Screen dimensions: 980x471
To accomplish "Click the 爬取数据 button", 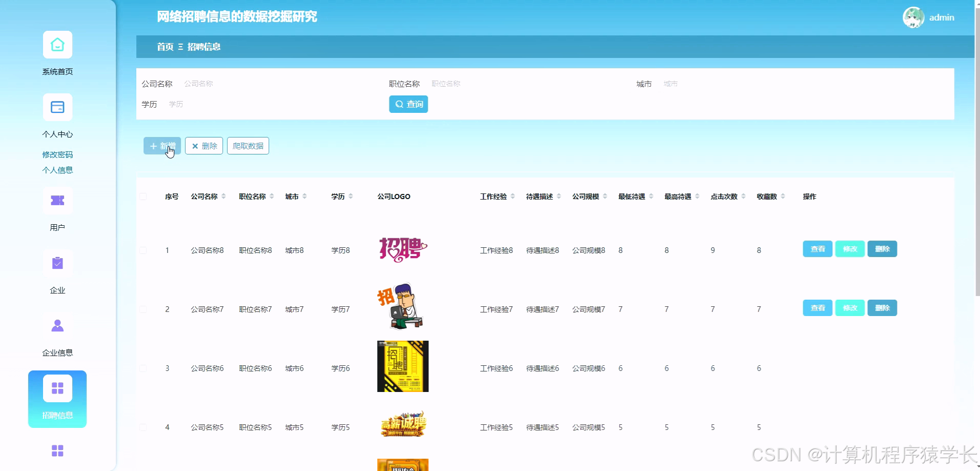I will 248,145.
